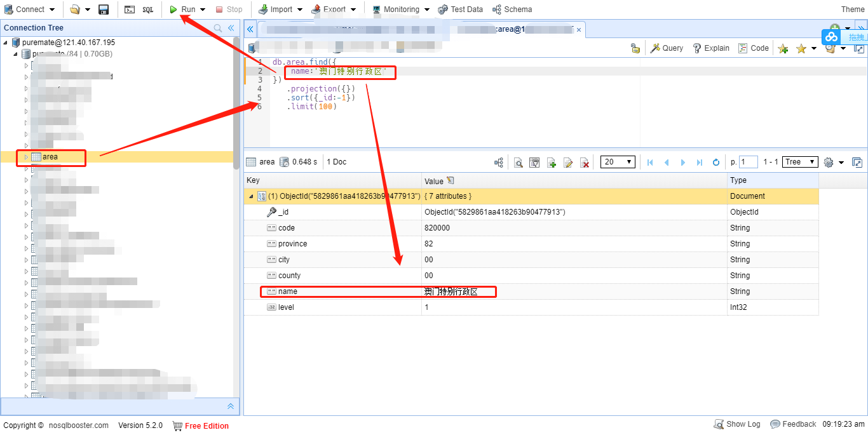Screen dimensions: 868x435
Task: Add query to favorites with star-plus icon
Action: click(x=783, y=48)
